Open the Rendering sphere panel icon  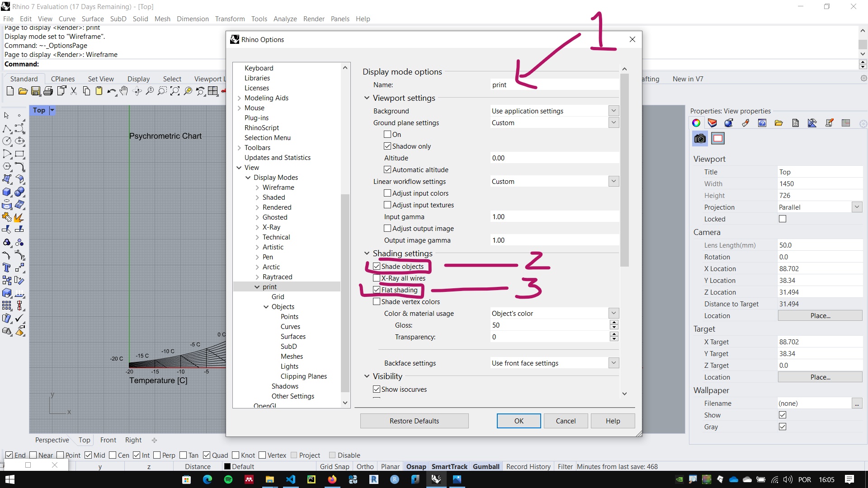(729, 123)
